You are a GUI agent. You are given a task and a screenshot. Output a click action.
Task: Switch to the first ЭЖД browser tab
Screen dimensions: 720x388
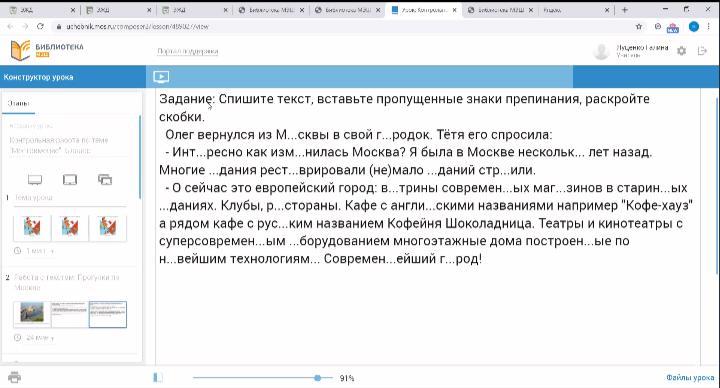click(40, 10)
